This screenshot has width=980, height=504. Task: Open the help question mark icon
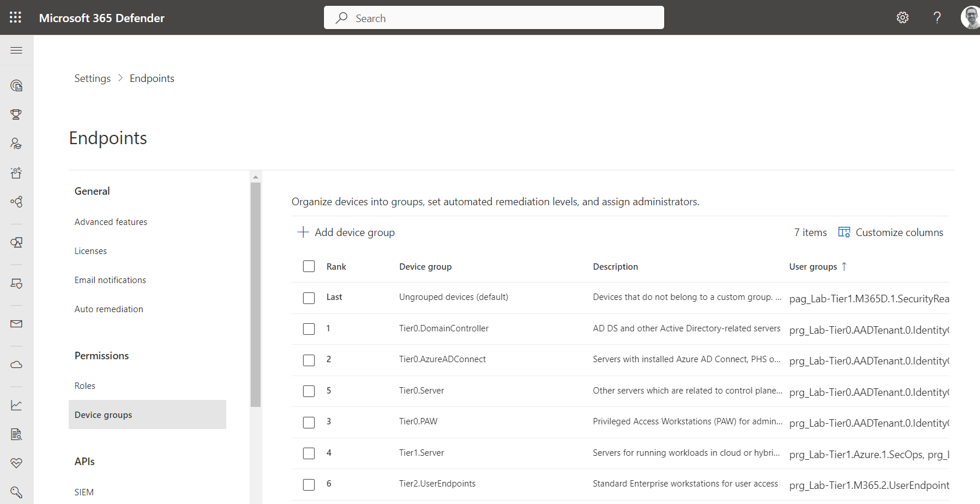pos(937,17)
